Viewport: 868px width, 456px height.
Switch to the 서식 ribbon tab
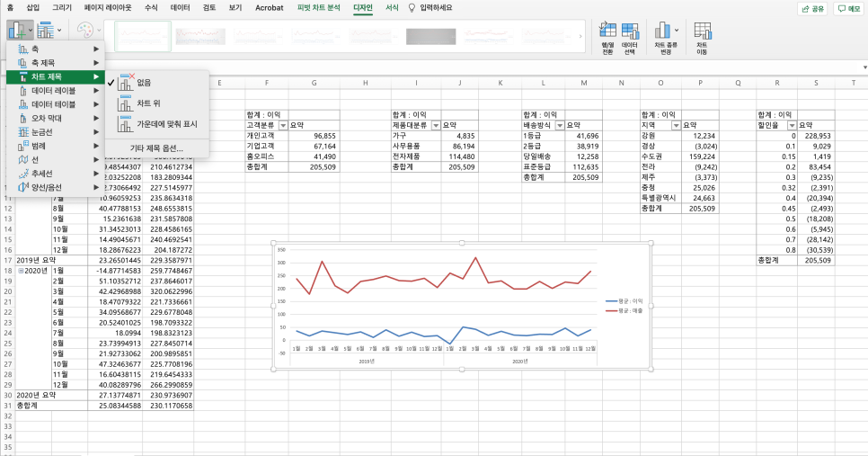tap(392, 8)
